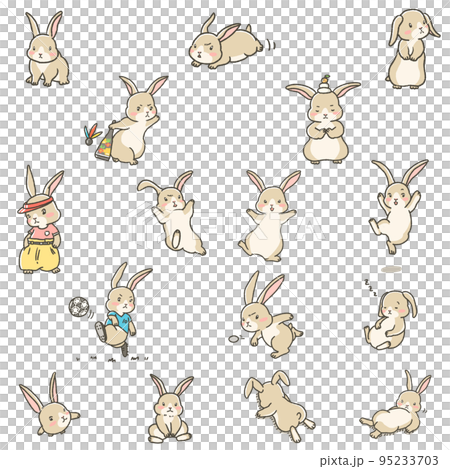Select the rabbit holding the hagoita paddle
The height and width of the screenshot is (469, 450).
coord(136,121)
